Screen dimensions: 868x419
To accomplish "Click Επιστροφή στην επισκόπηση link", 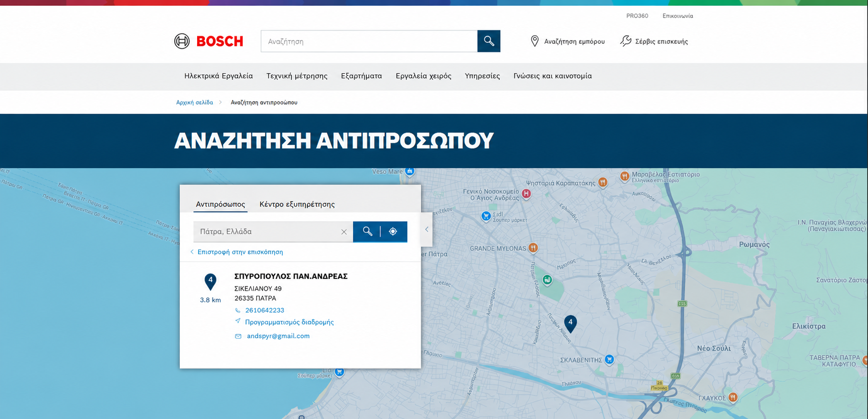I will coord(240,252).
